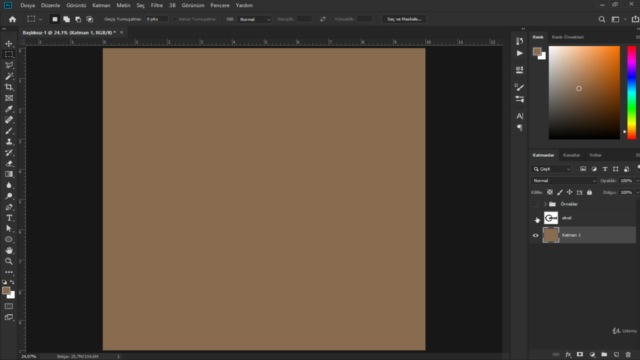Select the Brush tool
This screenshot has width=640, height=360.
point(9,131)
